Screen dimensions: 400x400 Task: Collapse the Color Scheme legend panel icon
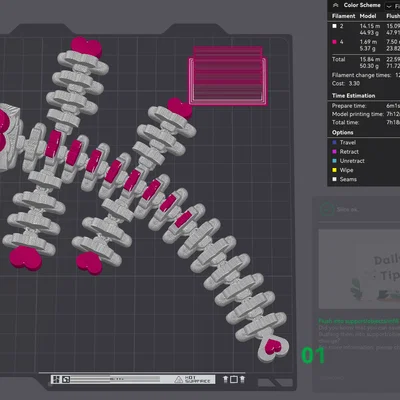[336, 5]
